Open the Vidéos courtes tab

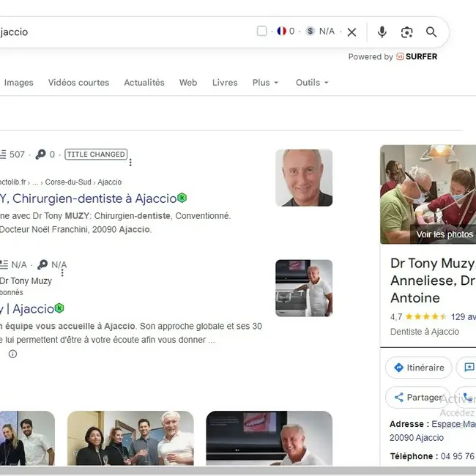pyautogui.click(x=78, y=83)
